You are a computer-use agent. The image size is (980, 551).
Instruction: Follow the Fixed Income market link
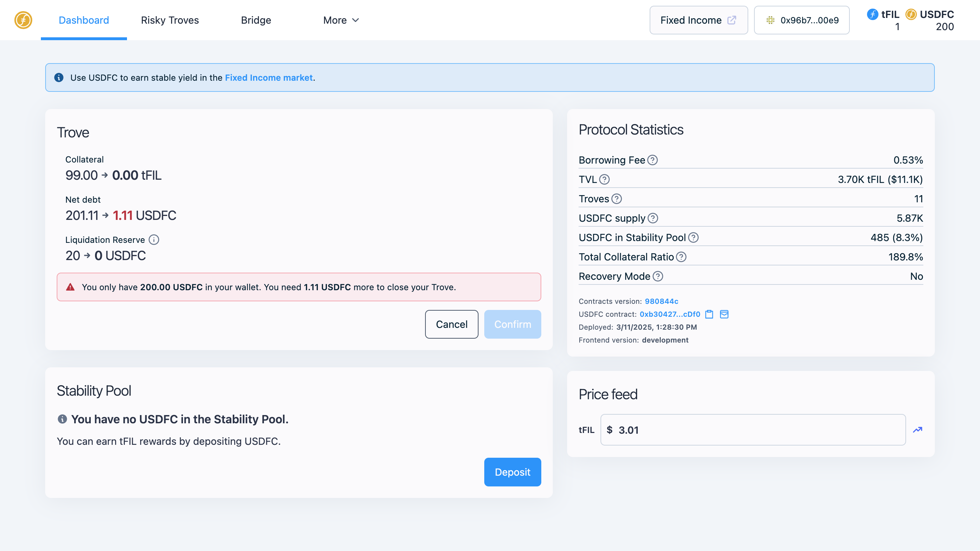point(269,77)
